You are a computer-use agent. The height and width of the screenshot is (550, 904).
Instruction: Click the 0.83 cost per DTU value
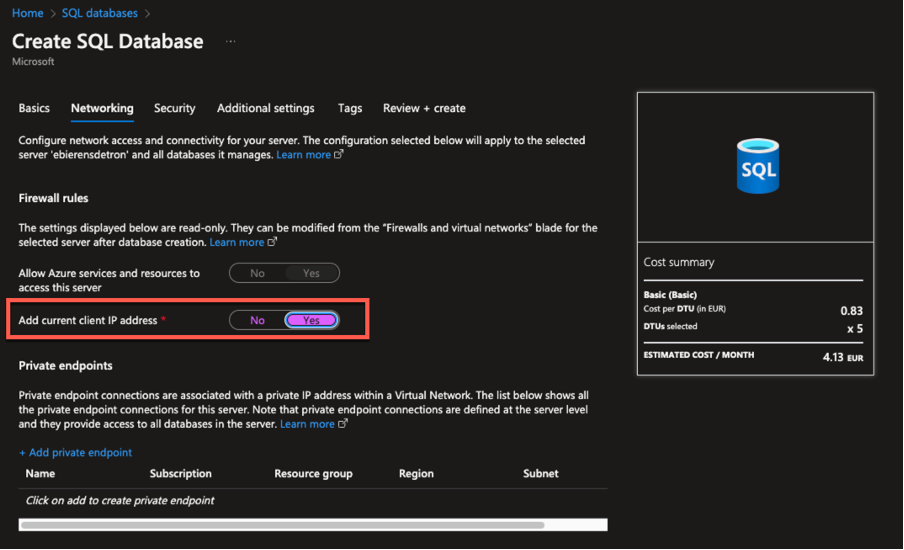coord(852,311)
